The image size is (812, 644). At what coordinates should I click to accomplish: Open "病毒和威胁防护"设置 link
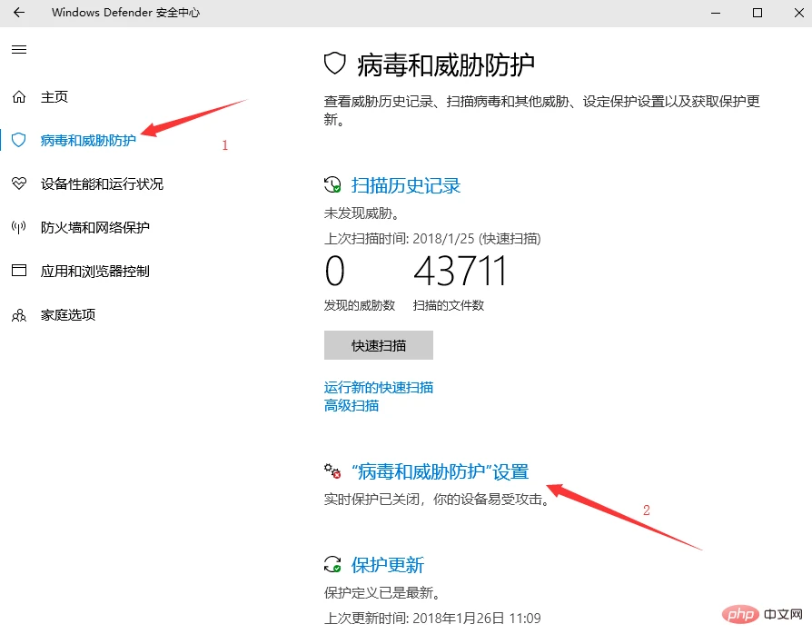441,471
